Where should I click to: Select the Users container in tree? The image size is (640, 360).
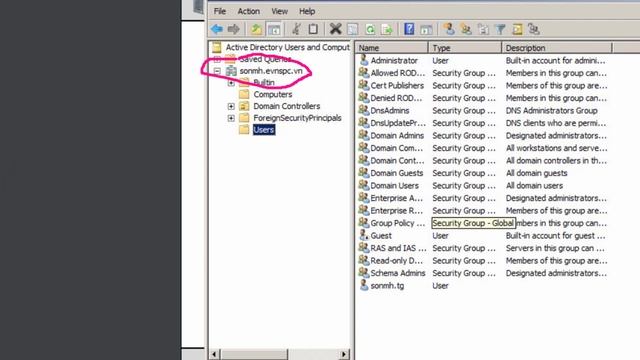pyautogui.click(x=264, y=130)
